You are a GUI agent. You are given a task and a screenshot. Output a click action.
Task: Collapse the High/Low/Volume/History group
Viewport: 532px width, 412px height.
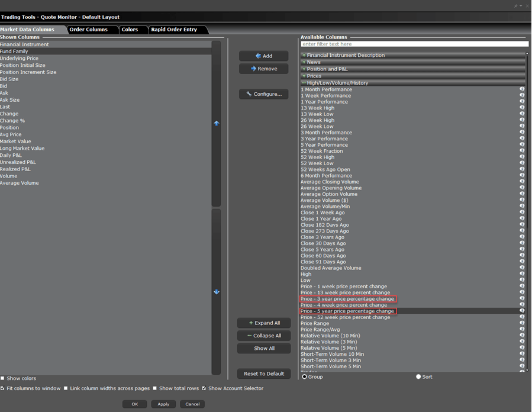click(304, 83)
